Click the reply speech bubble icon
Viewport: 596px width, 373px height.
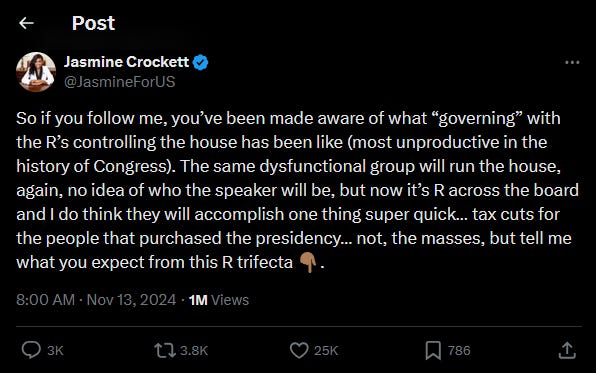pos(31,350)
